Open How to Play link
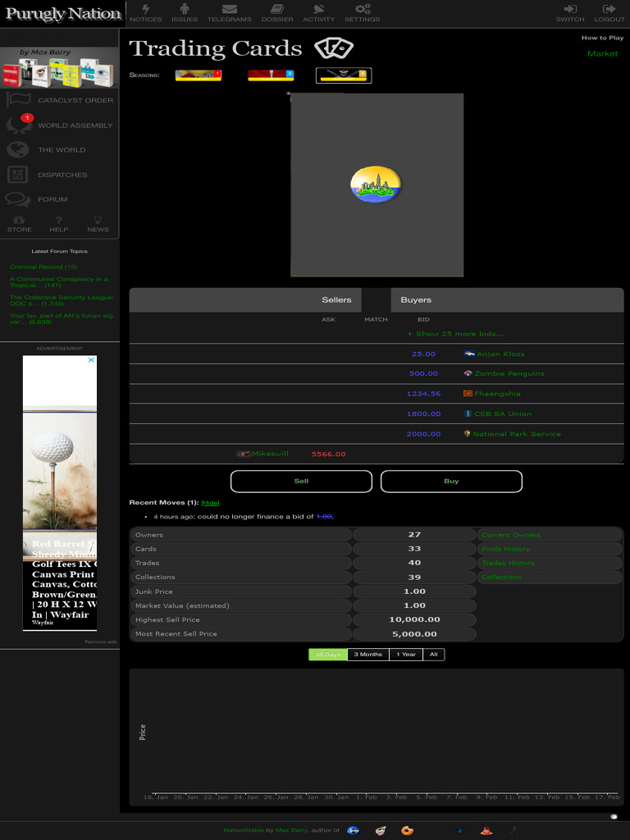Viewport: 630px width, 840px height. point(602,38)
